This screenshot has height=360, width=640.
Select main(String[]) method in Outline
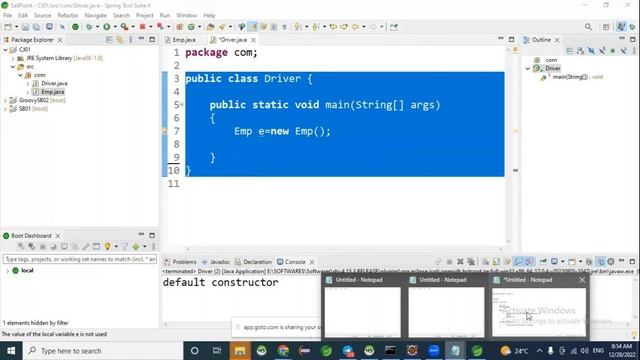pos(577,77)
